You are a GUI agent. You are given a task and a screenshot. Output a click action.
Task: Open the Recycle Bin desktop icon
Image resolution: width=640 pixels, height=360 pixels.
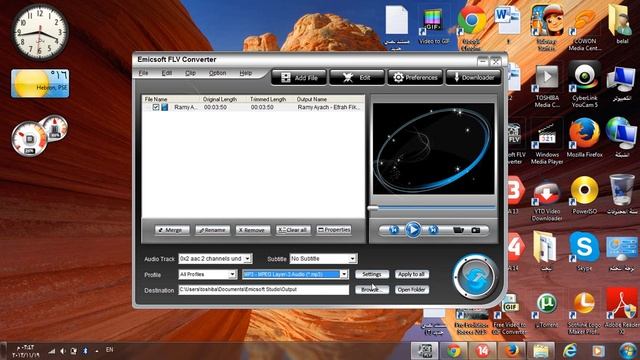click(x=622, y=195)
